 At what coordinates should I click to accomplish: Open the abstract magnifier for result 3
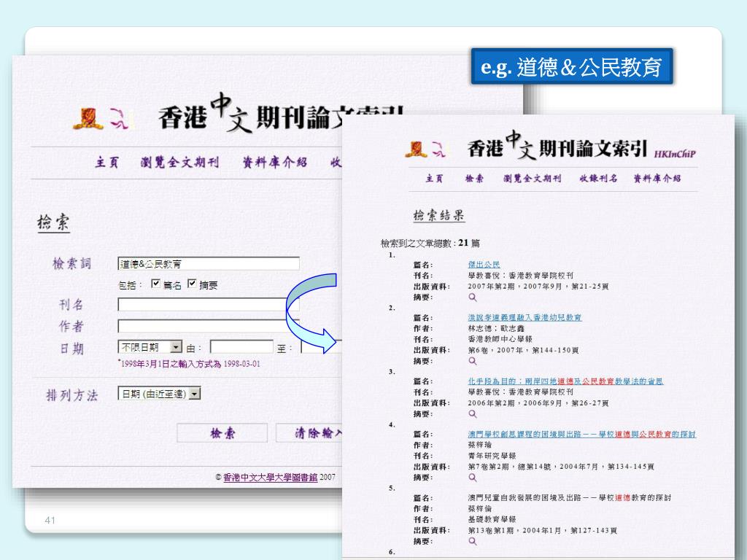(473, 414)
